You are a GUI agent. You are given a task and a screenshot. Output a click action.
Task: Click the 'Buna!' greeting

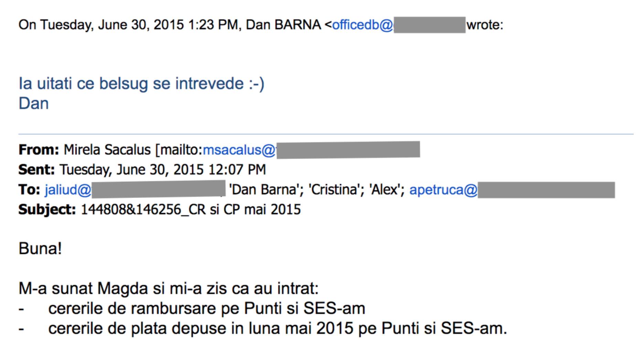pyautogui.click(x=40, y=248)
